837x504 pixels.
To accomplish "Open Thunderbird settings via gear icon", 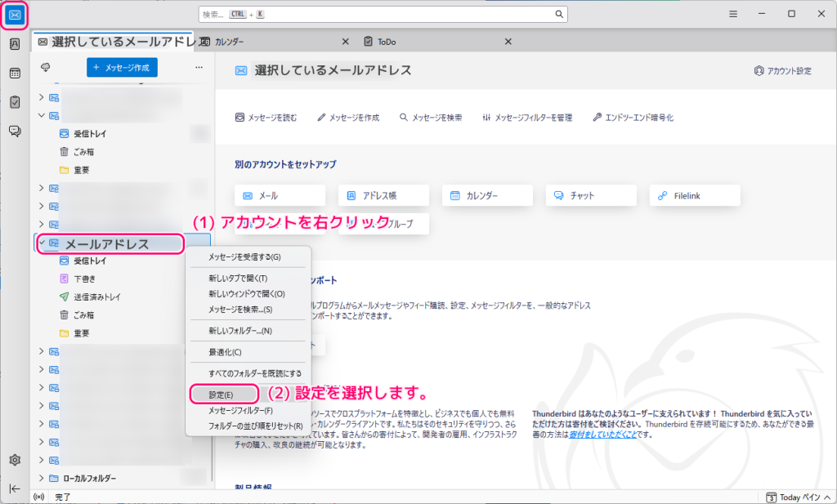I will tap(14, 460).
